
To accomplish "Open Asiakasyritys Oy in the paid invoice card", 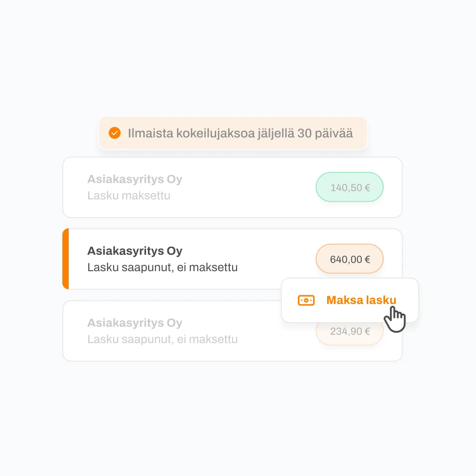I will point(135,179).
